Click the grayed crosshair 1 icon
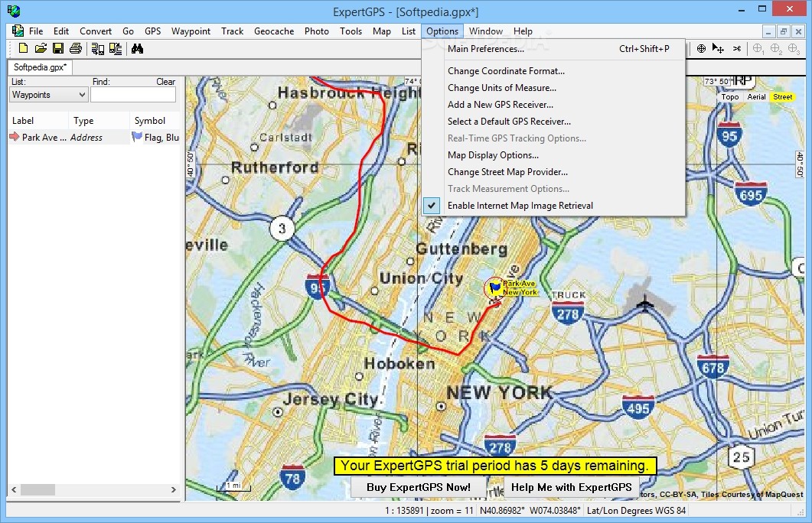The width and height of the screenshot is (812, 523). [x=758, y=49]
